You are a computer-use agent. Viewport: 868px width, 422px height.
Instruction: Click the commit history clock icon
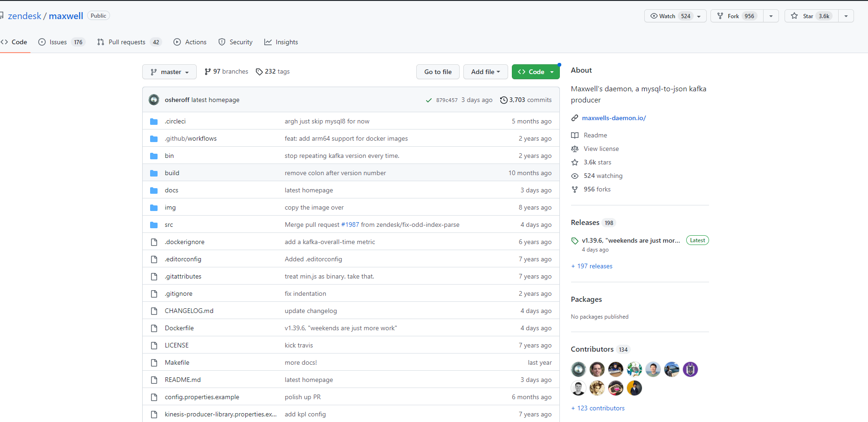[x=503, y=100]
